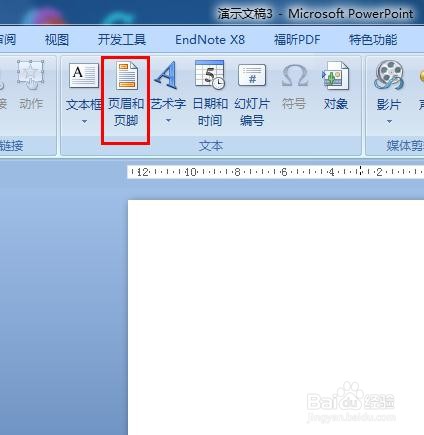
Task: Click on the blank slide canvas
Action: pyautogui.click(x=276, y=317)
